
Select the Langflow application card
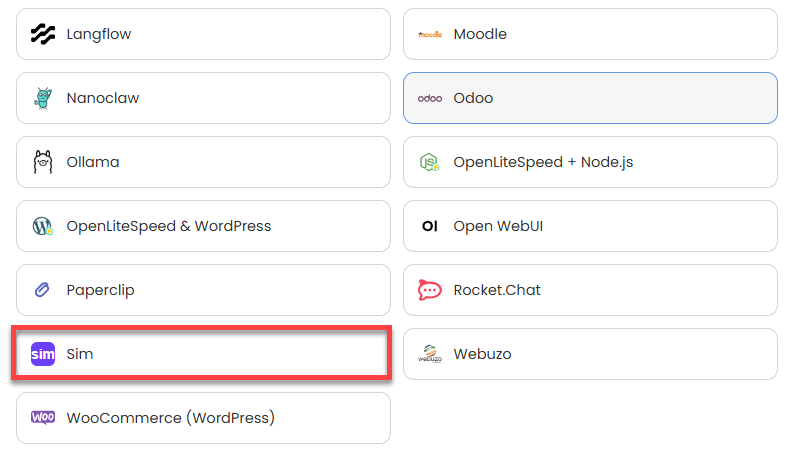point(203,34)
